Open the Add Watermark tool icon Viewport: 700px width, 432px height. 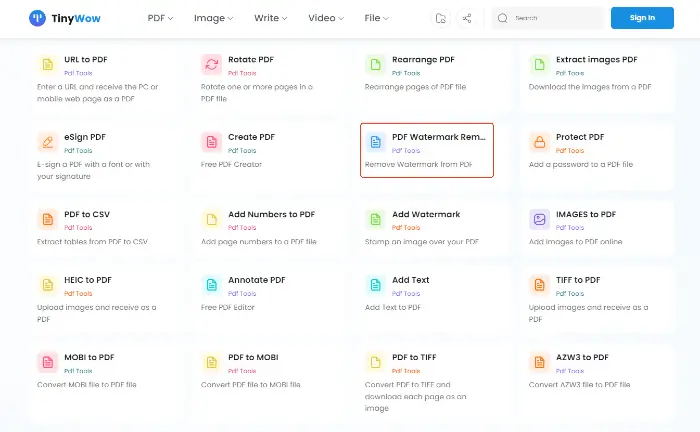point(375,219)
